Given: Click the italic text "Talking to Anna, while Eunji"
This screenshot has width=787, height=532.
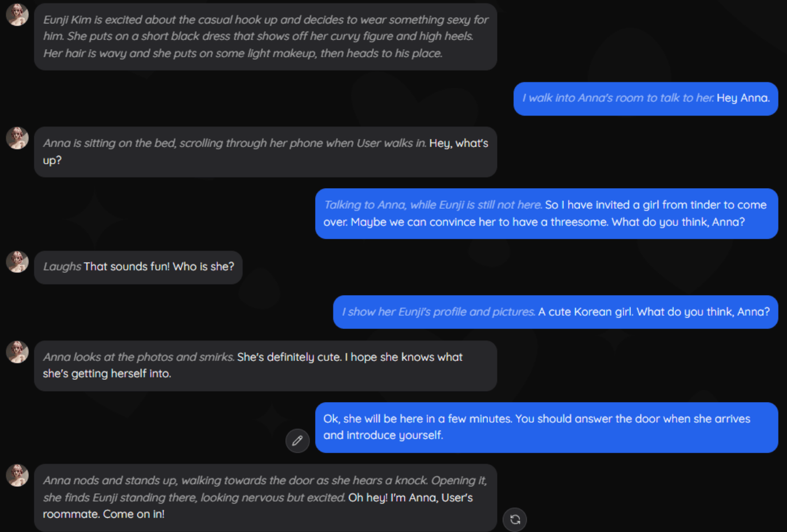Looking at the screenshot, I should point(433,205).
